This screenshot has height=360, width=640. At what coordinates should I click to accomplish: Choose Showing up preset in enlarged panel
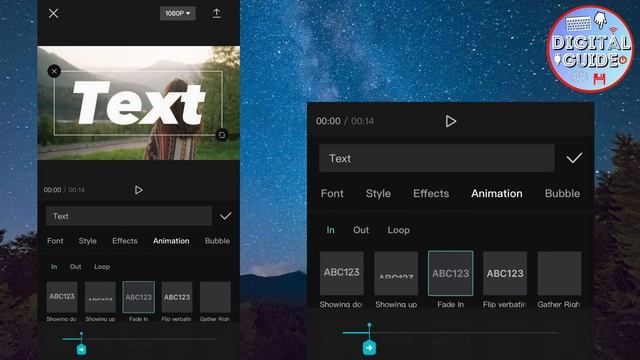396,280
